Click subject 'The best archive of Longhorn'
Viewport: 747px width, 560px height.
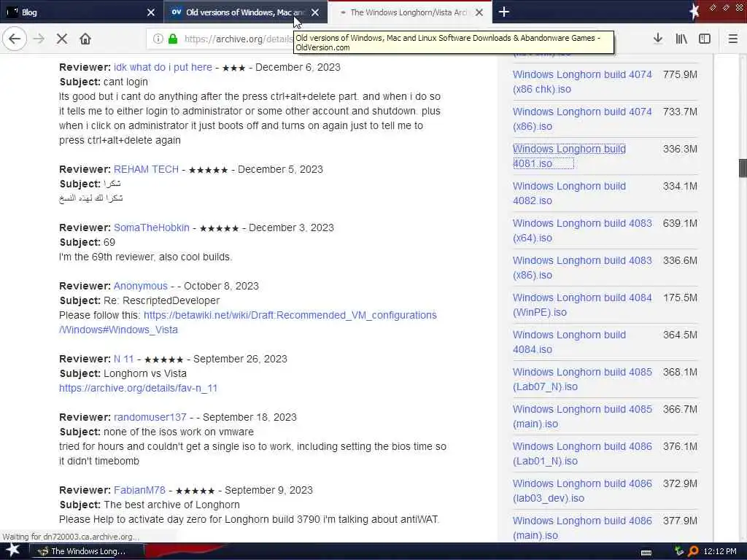click(x=171, y=505)
